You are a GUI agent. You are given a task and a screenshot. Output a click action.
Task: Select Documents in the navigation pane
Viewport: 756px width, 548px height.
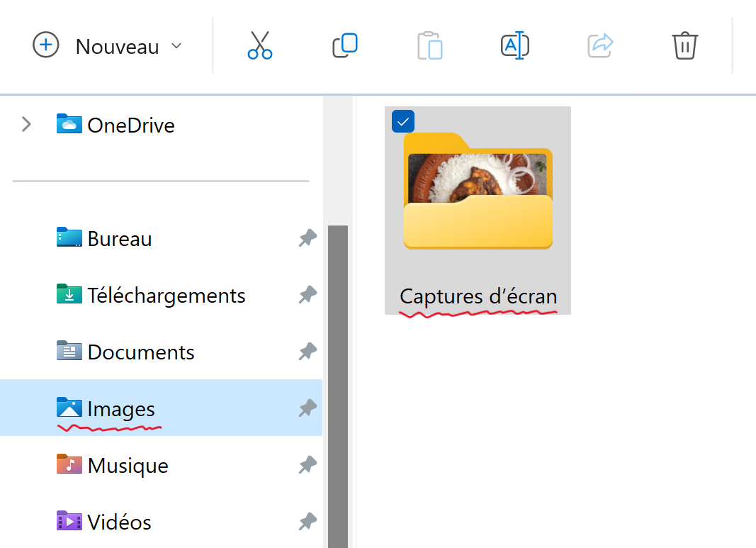click(x=140, y=352)
